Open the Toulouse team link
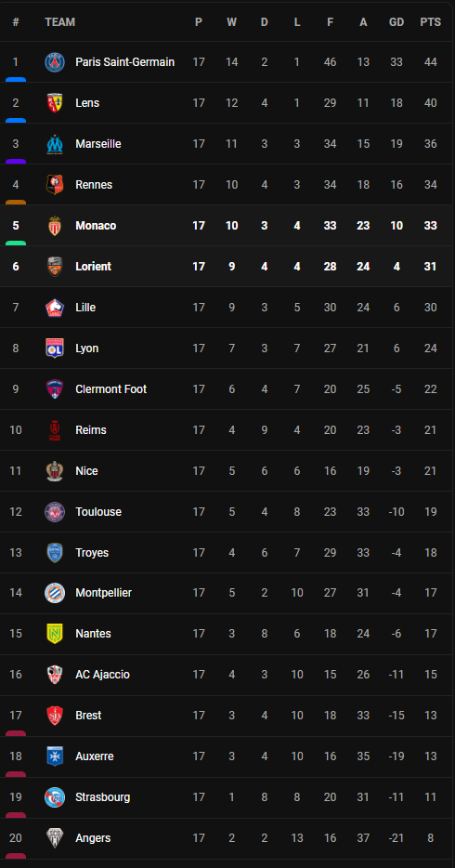Screen dimensions: 455x868 tap(98, 511)
